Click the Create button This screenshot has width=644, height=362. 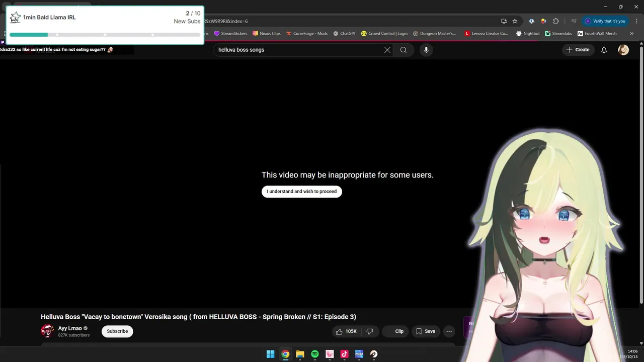click(578, 50)
